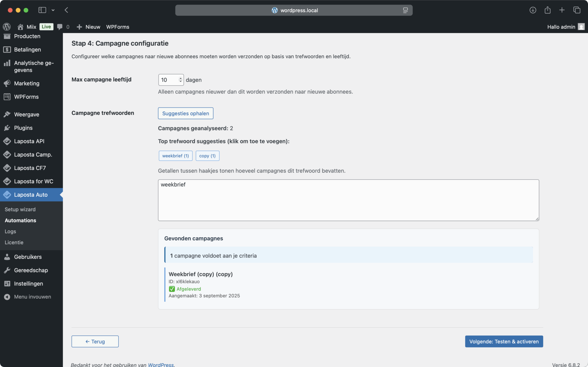Go back with Terug button
The width and height of the screenshot is (588, 367).
click(x=95, y=341)
